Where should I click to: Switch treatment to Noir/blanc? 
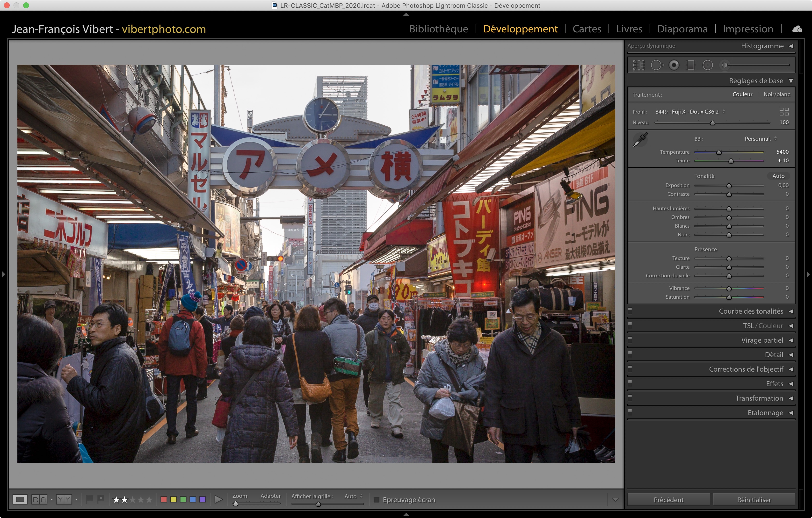pyautogui.click(x=776, y=94)
